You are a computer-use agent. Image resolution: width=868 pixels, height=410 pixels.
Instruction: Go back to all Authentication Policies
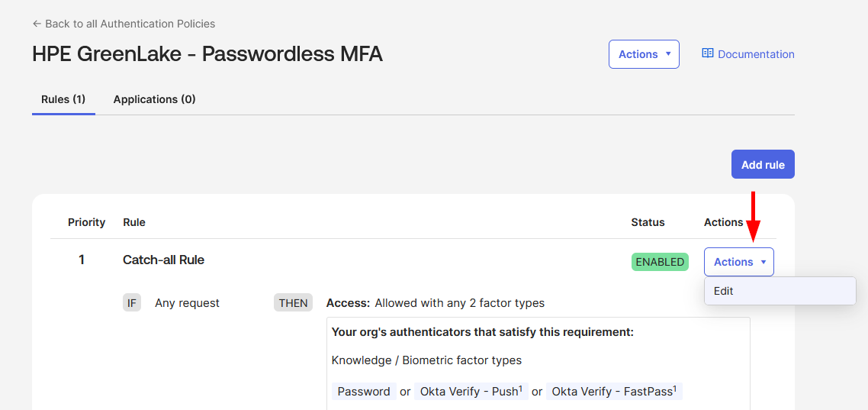click(x=130, y=24)
